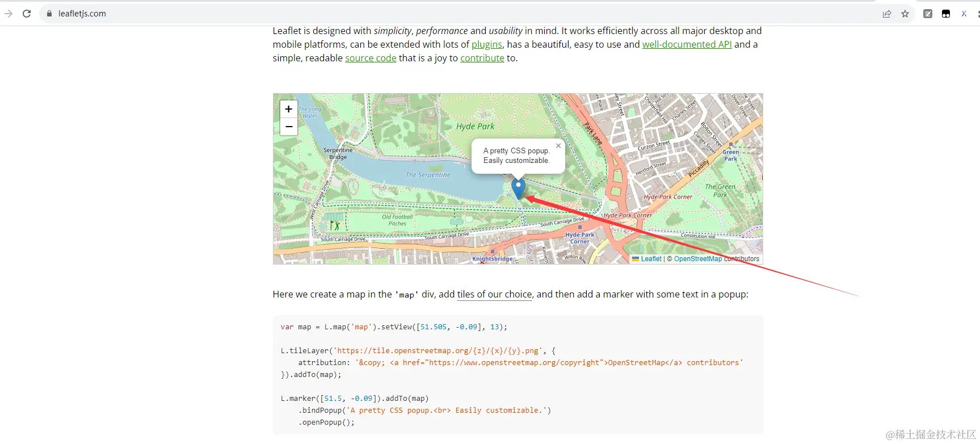This screenshot has width=980, height=444.
Task: Click the Hyde Park label on the map
Action: (475, 127)
